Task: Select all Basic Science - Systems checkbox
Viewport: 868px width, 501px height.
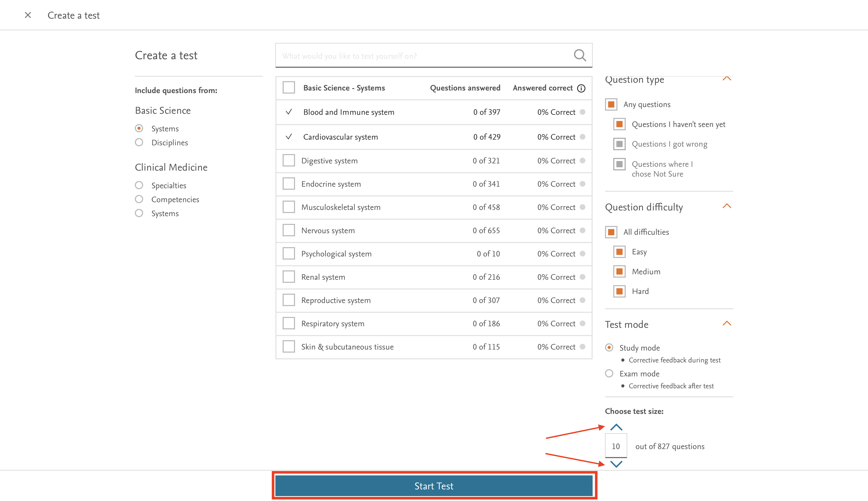Action: (x=289, y=88)
